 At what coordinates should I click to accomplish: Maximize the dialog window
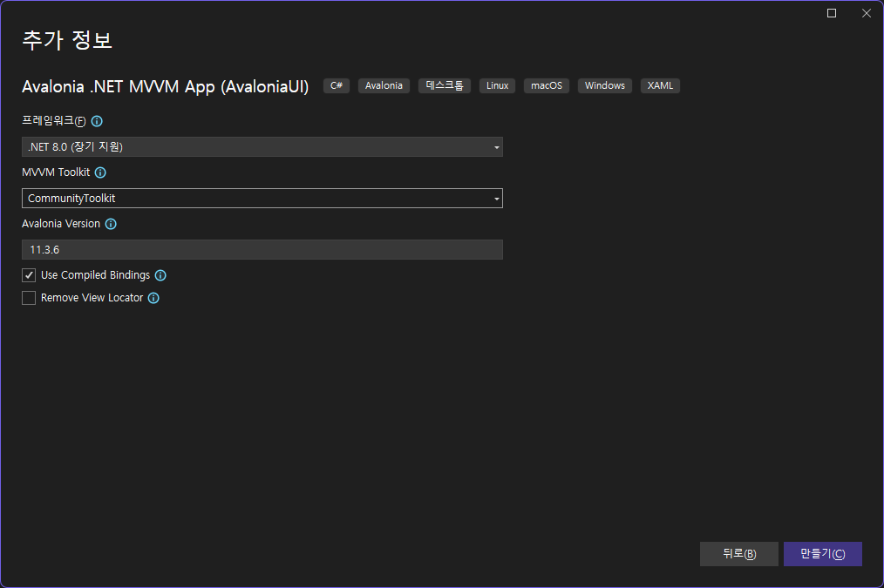pyautogui.click(x=832, y=13)
